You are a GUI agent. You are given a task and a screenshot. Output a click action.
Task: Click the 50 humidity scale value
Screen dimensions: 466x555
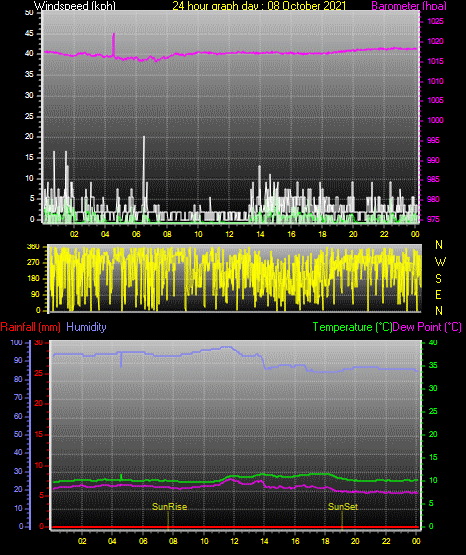coord(18,434)
